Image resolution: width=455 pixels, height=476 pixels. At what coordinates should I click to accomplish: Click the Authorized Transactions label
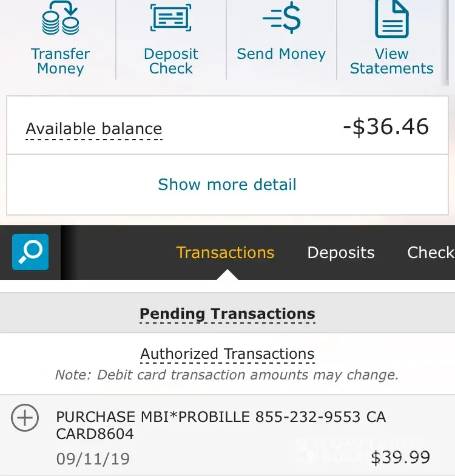coord(227,354)
